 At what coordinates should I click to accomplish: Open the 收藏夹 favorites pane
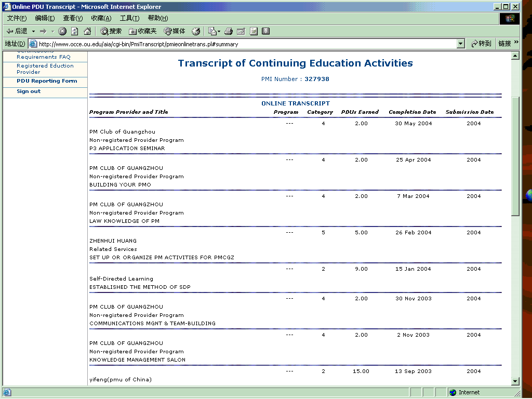(x=142, y=31)
